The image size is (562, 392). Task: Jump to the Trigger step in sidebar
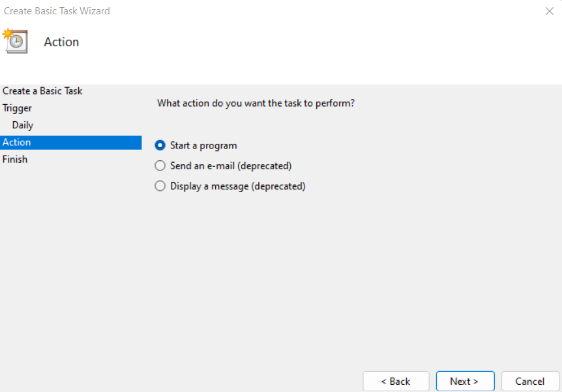tap(18, 108)
